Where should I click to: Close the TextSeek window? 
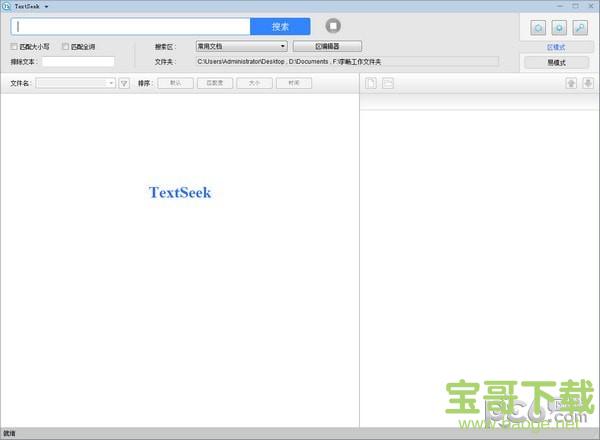(x=591, y=6)
